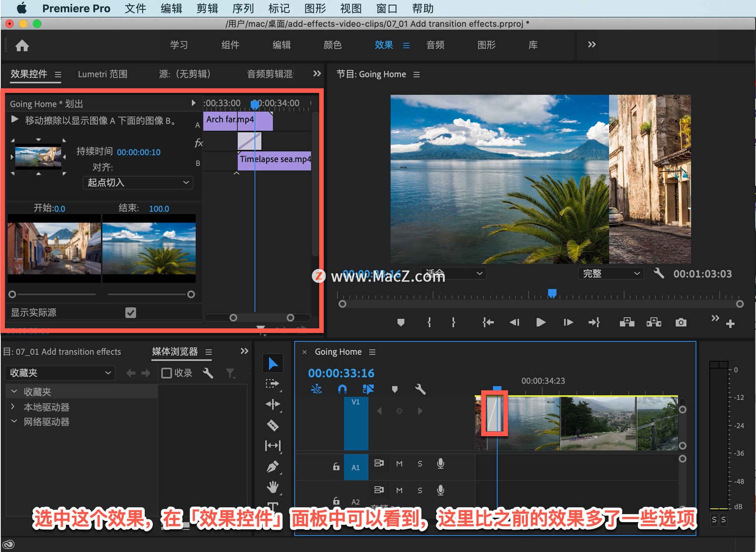Click the Extract button

[654, 322]
